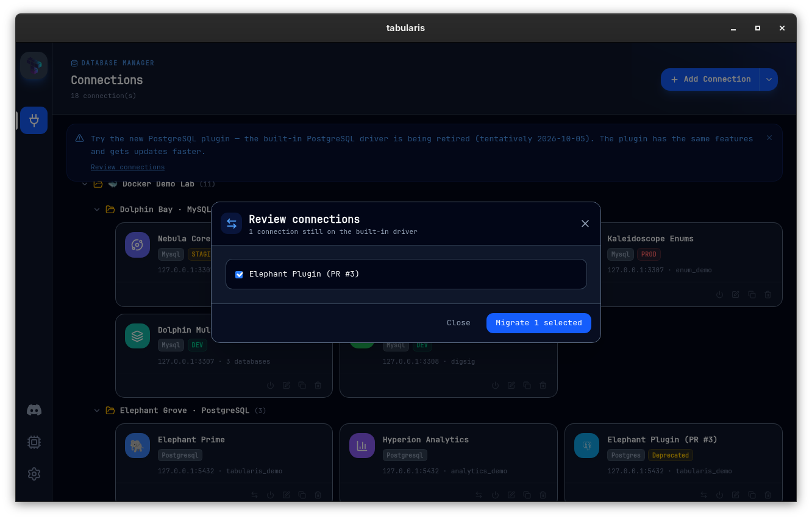Click the Hyperion Analytics bar-chart avatar
Image resolution: width=812 pixels, height=519 pixels.
point(362,446)
